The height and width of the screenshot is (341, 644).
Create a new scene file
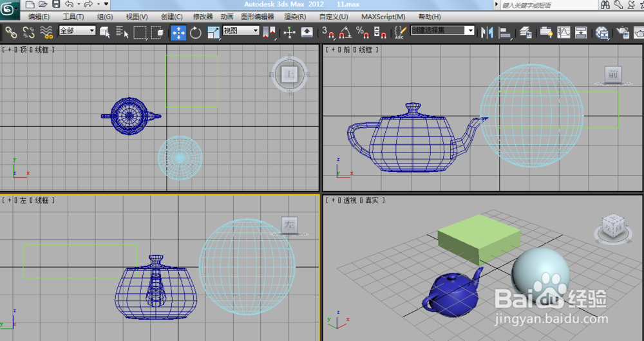pos(30,5)
